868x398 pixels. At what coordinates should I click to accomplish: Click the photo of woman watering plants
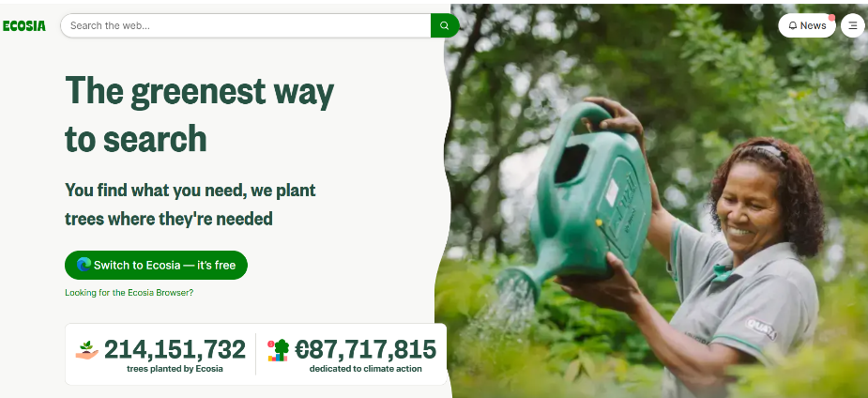(x=657, y=200)
